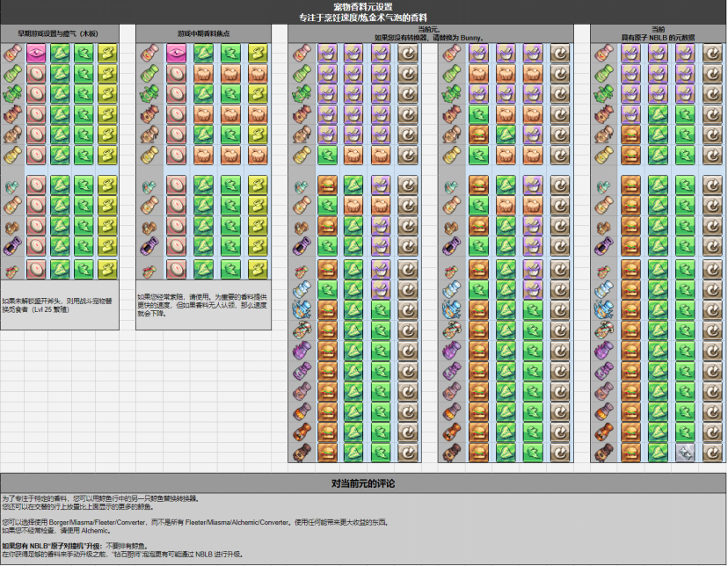The image size is (728, 566).
Task: Select the yellow spice bottle in the early-game panel
Action: 12,156
